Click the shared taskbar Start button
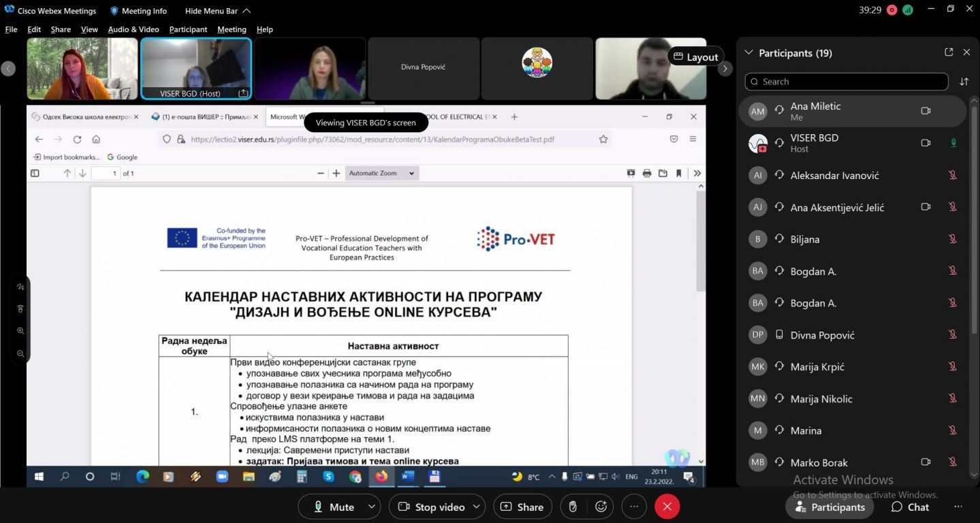The height and width of the screenshot is (523, 980). (38, 477)
